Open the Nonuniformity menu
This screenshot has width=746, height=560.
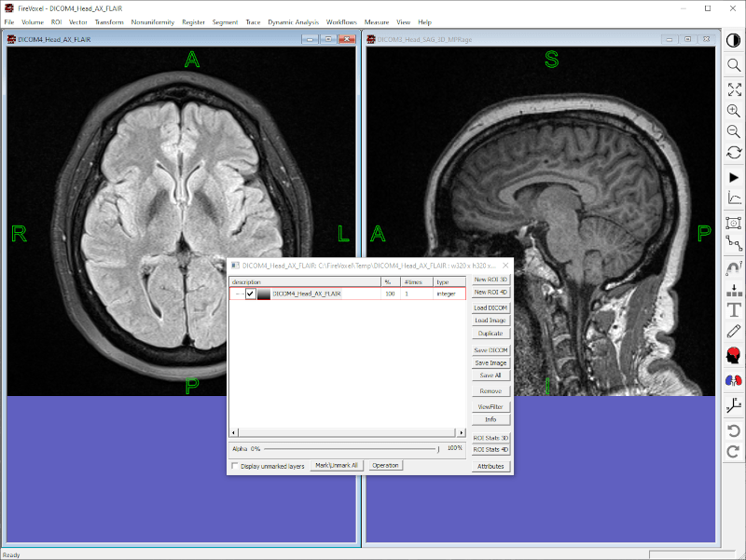coord(153,21)
